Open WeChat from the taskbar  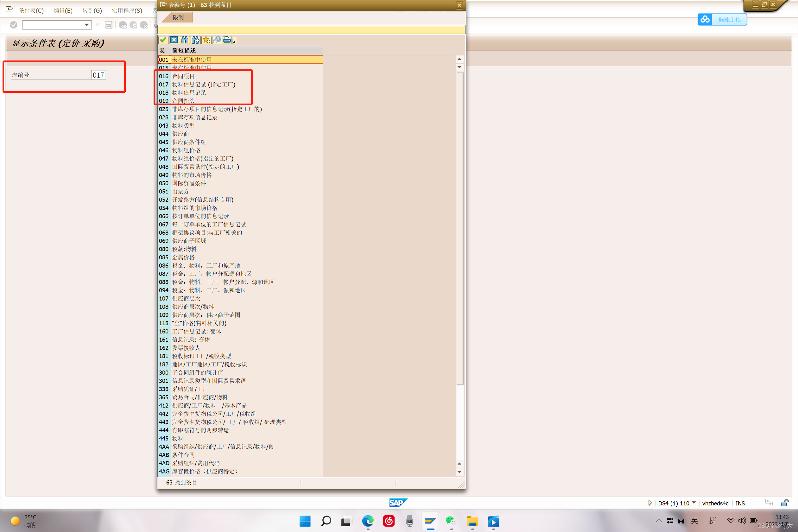[x=451, y=521]
